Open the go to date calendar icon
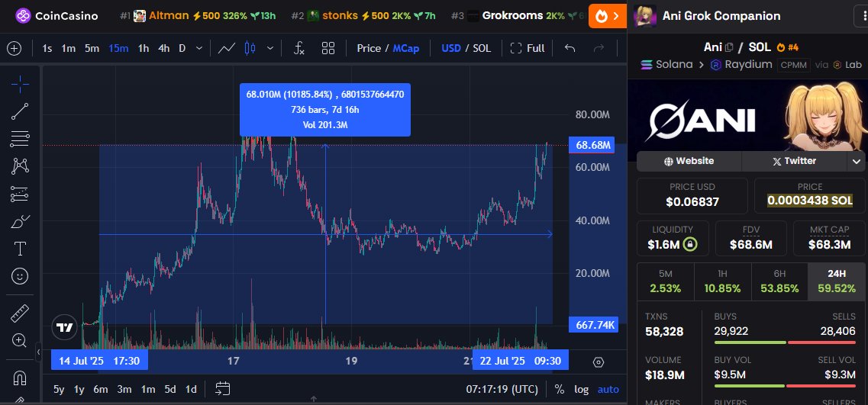 223,389
